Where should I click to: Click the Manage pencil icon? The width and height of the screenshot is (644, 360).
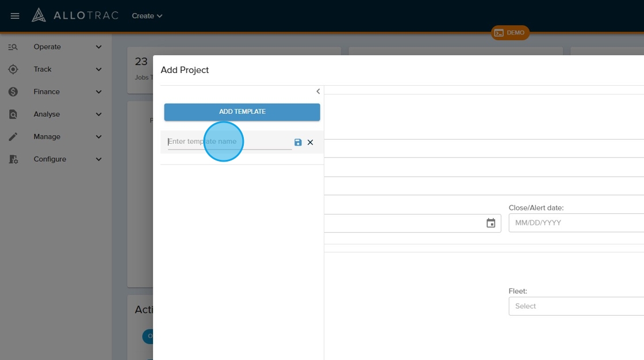coord(13,137)
